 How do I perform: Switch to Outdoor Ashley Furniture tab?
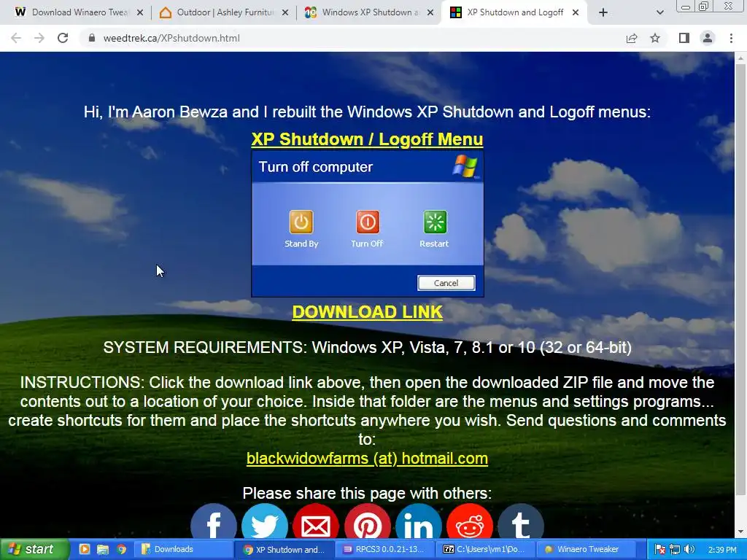pos(223,12)
